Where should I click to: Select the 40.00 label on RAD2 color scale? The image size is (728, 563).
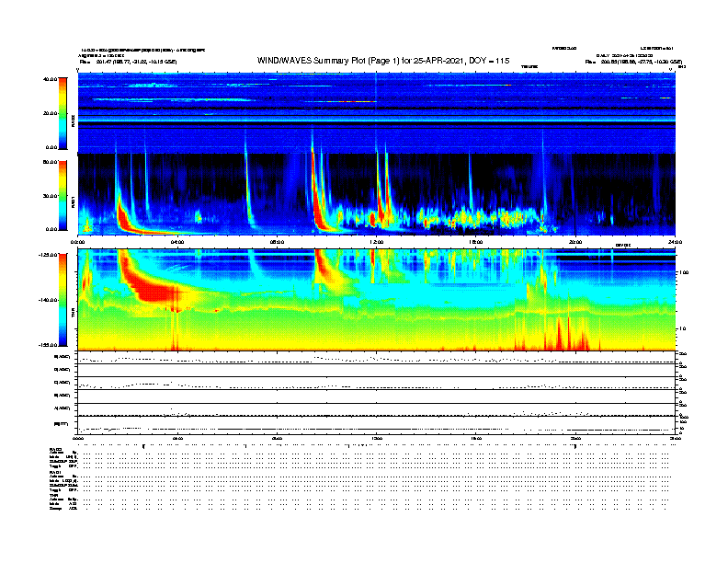50,79
